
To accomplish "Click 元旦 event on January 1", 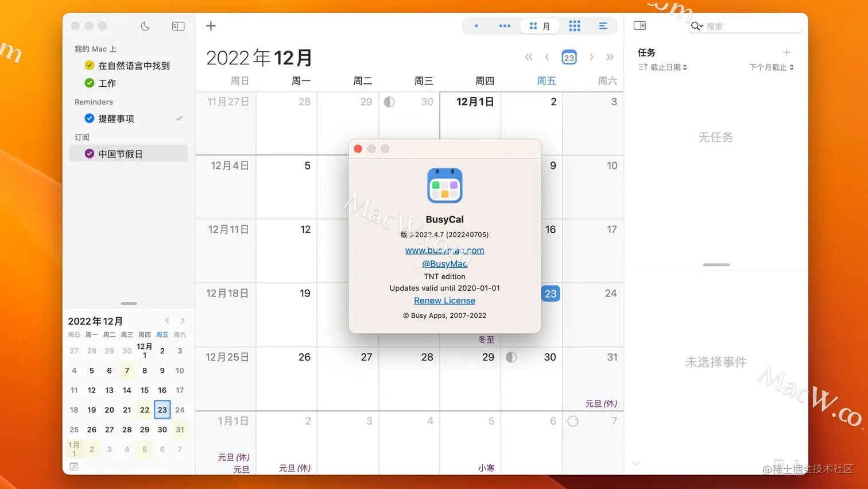I will tap(241, 469).
